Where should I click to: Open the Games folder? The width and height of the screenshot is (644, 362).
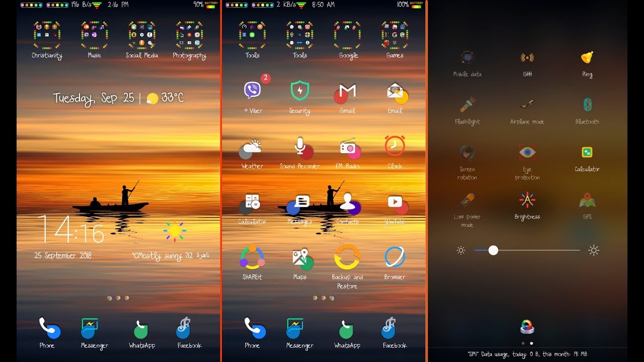click(x=395, y=35)
